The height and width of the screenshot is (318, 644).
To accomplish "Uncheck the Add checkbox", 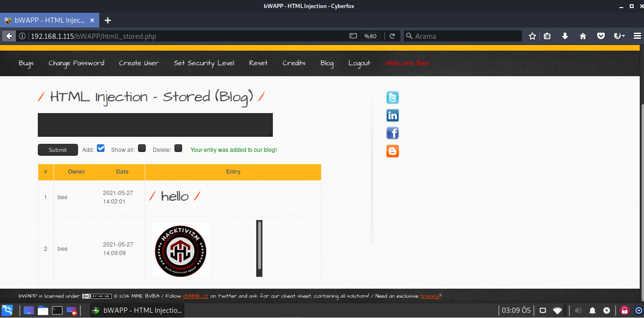I will (x=101, y=148).
